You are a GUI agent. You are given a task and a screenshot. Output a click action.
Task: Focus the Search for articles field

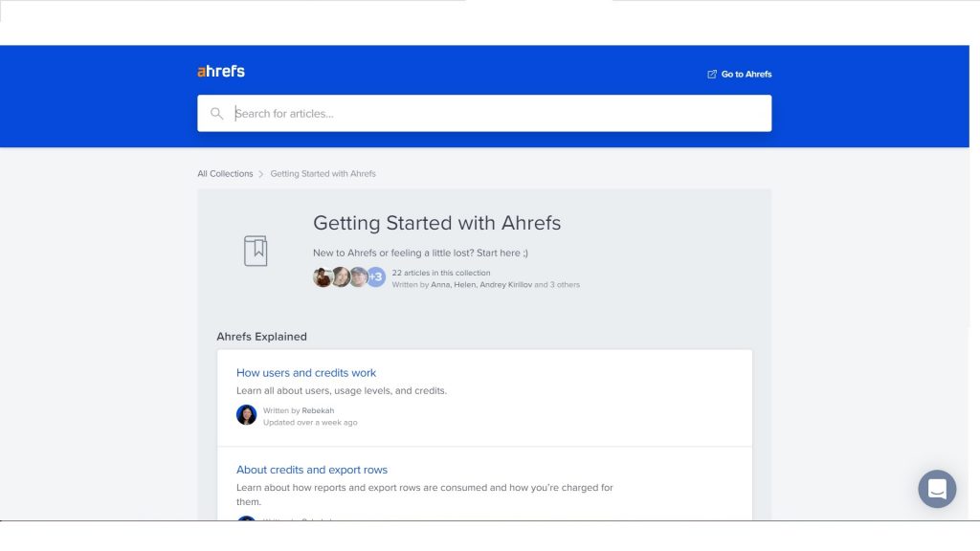498,114
